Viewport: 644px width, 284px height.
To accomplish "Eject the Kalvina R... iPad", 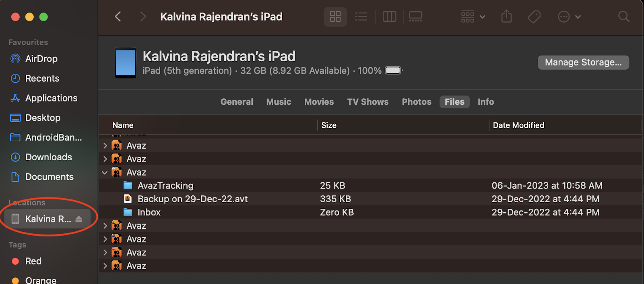I will coord(79,219).
